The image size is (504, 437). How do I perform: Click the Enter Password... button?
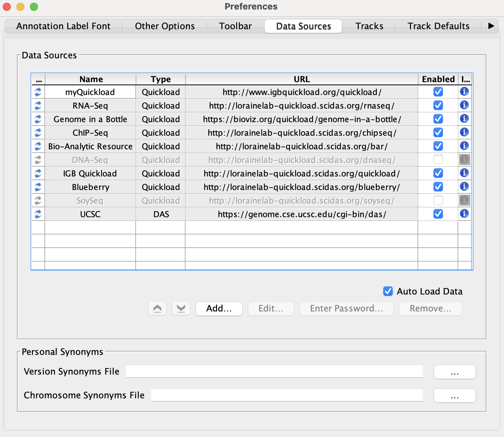click(347, 308)
